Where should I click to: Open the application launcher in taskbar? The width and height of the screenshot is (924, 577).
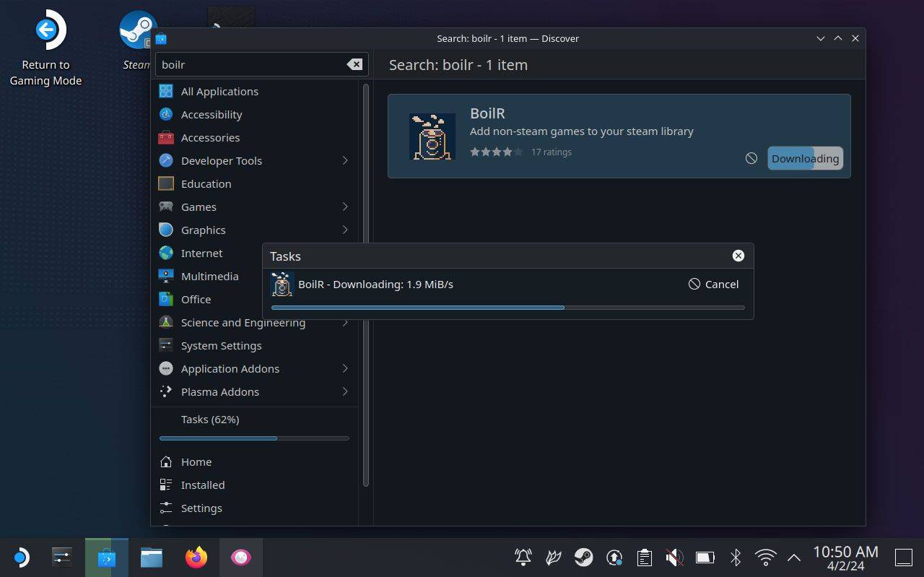tap(21, 557)
